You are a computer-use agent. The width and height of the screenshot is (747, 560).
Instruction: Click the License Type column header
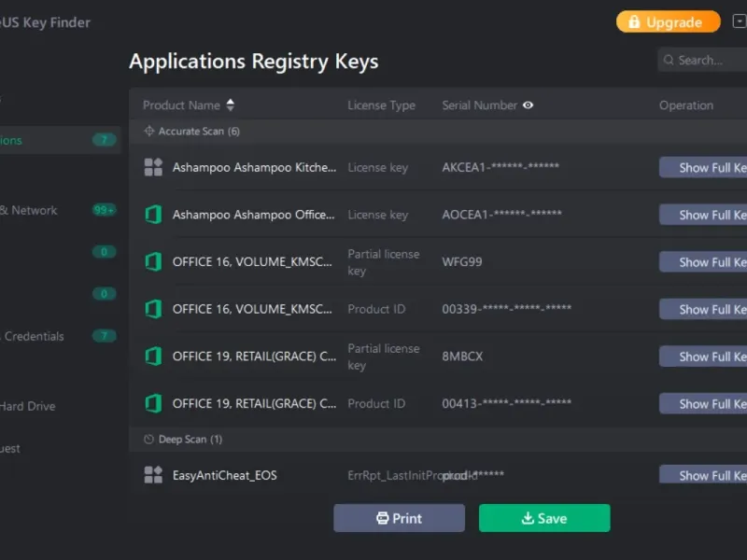(x=381, y=105)
